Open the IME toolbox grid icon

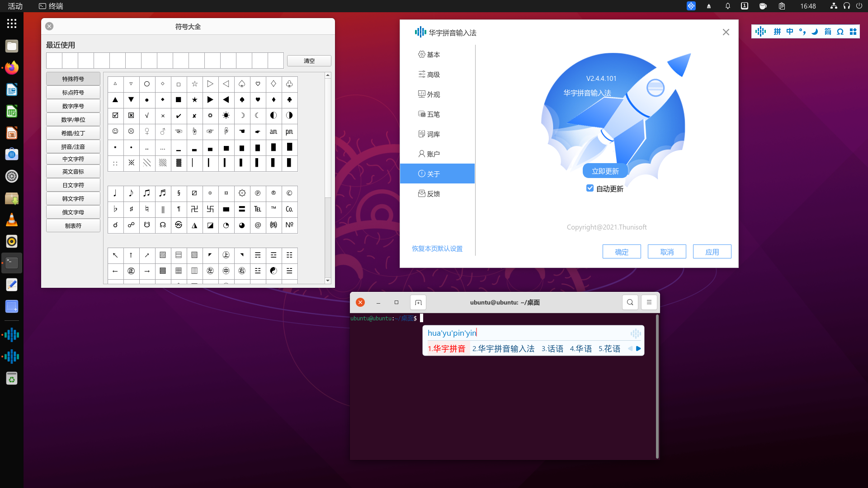coord(853,32)
